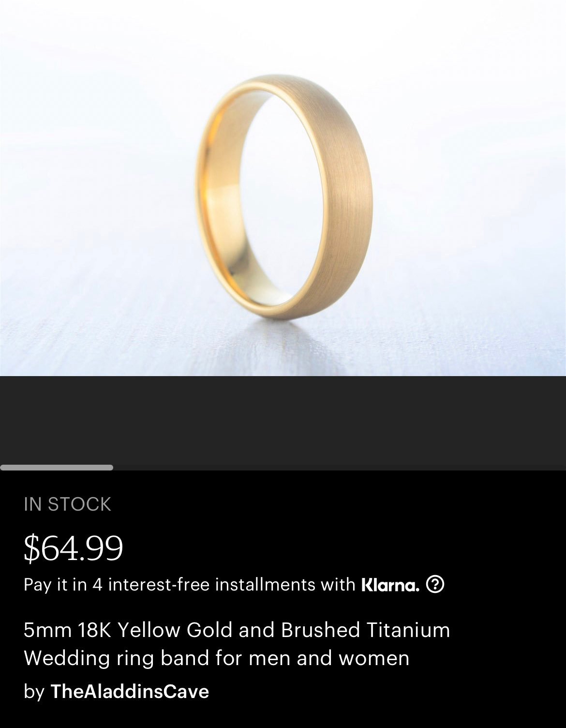The image size is (566, 728).
Task: Click the Klarna logo
Action: 390,585
